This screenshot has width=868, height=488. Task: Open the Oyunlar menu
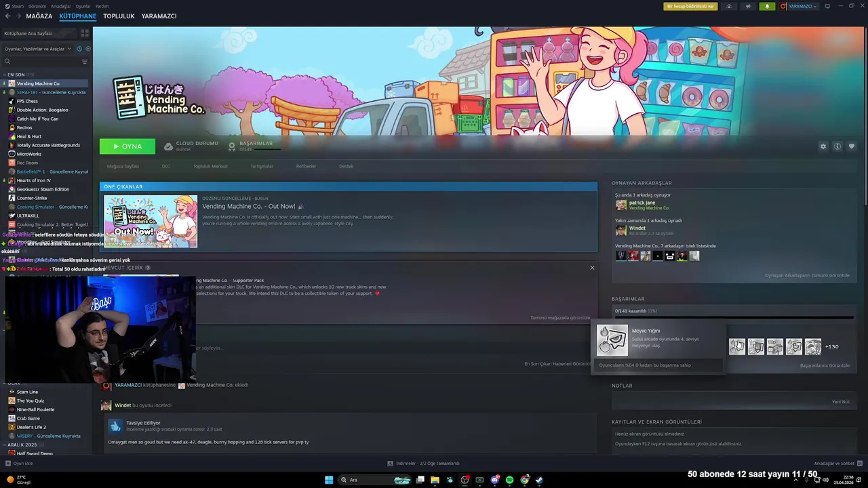coord(83,6)
